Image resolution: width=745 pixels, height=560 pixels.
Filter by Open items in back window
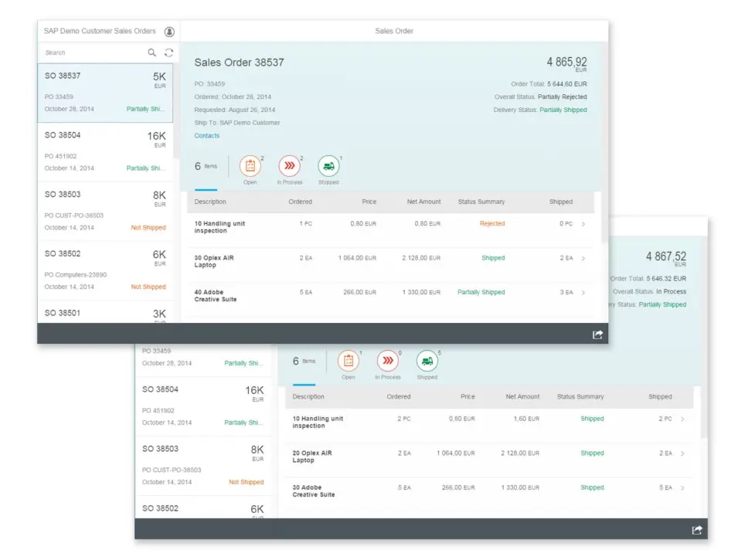click(349, 361)
